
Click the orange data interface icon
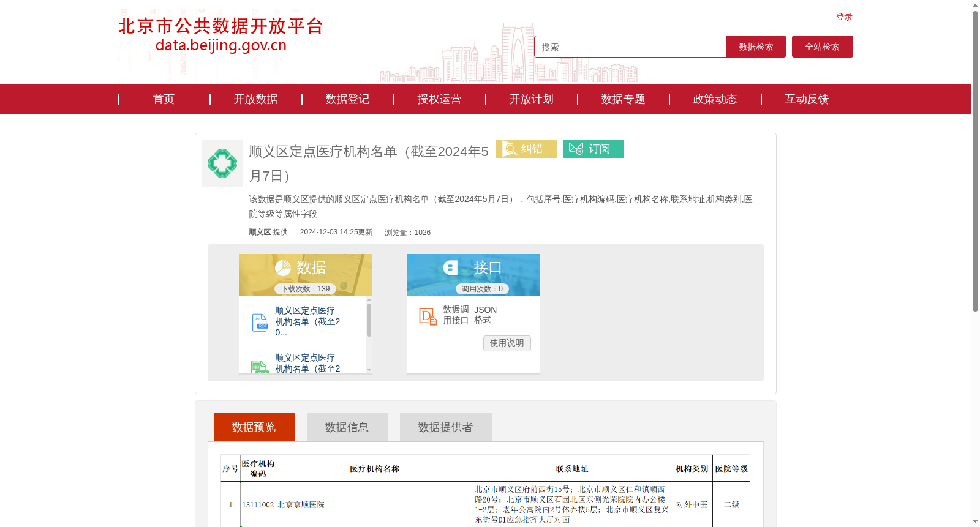[x=428, y=316]
